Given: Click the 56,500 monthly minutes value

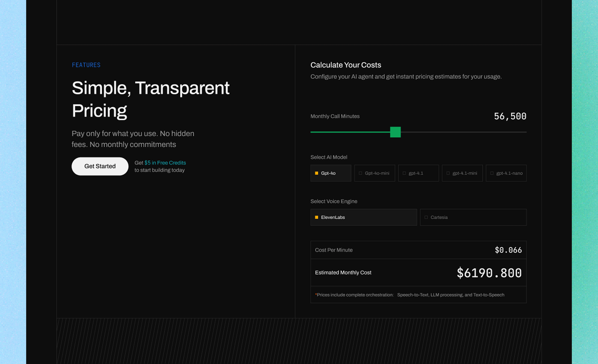Looking at the screenshot, I should point(510,116).
